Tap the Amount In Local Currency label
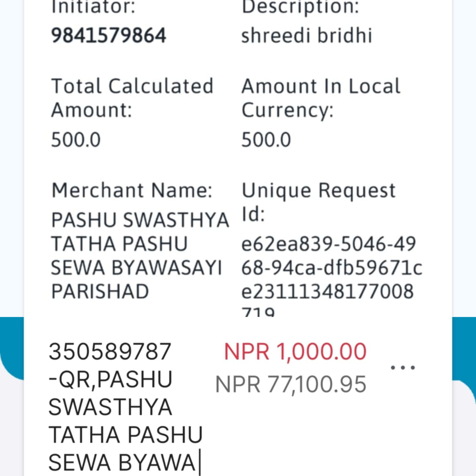This screenshot has height=476, width=476. coord(321,98)
